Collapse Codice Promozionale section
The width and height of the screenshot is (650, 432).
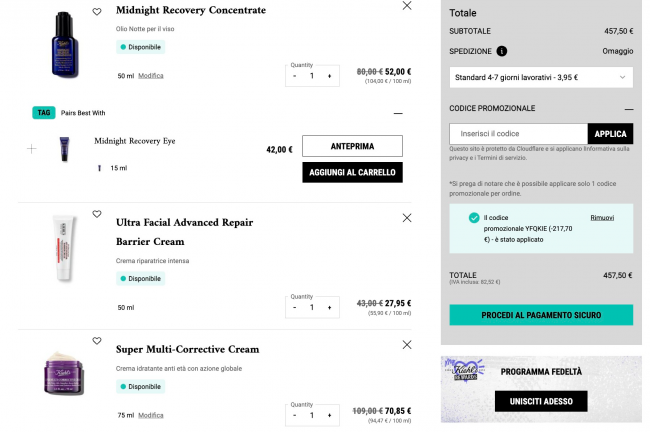tap(628, 108)
